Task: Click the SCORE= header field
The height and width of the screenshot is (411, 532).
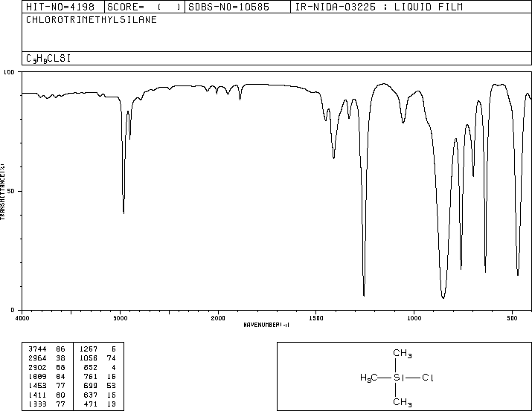Action: pos(144,7)
